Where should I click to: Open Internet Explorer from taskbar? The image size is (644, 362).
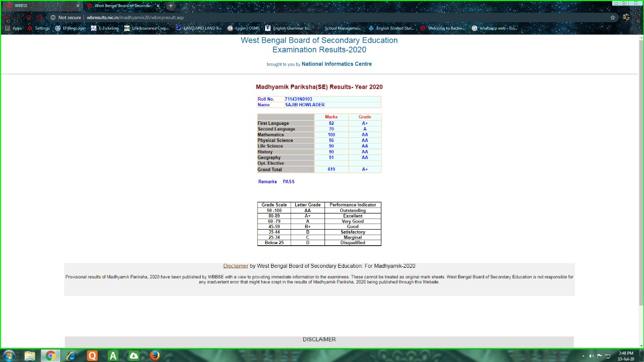pos(71,355)
